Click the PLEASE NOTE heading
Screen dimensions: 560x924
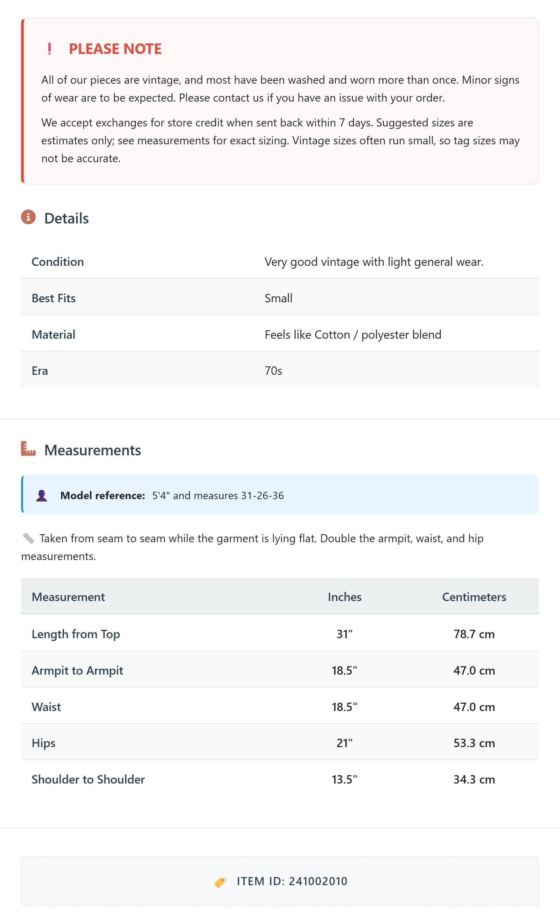(x=115, y=49)
